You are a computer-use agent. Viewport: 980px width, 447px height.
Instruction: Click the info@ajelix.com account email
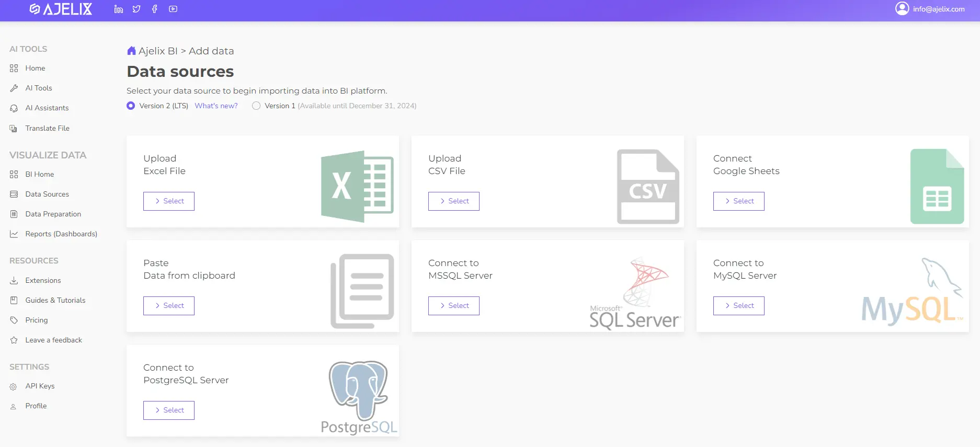(939, 9)
